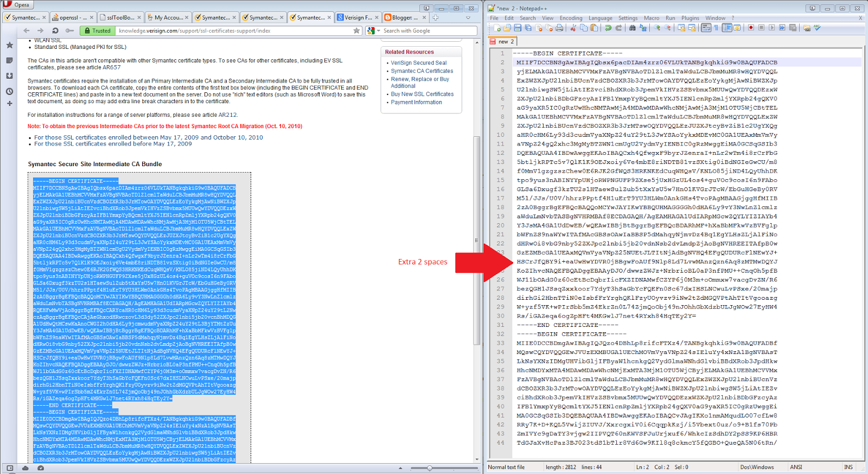Open Notepad++ File menu

494,18
